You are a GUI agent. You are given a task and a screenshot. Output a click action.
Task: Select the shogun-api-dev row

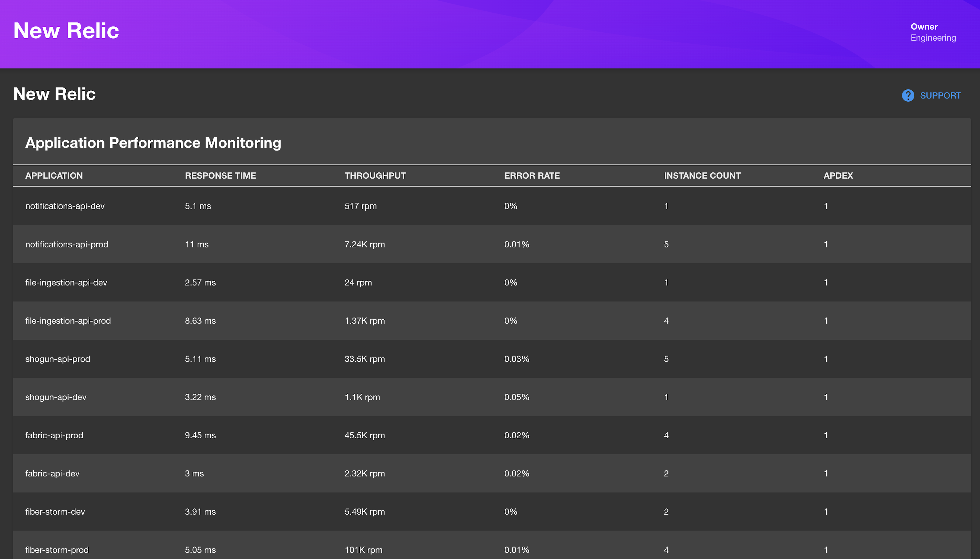point(56,397)
